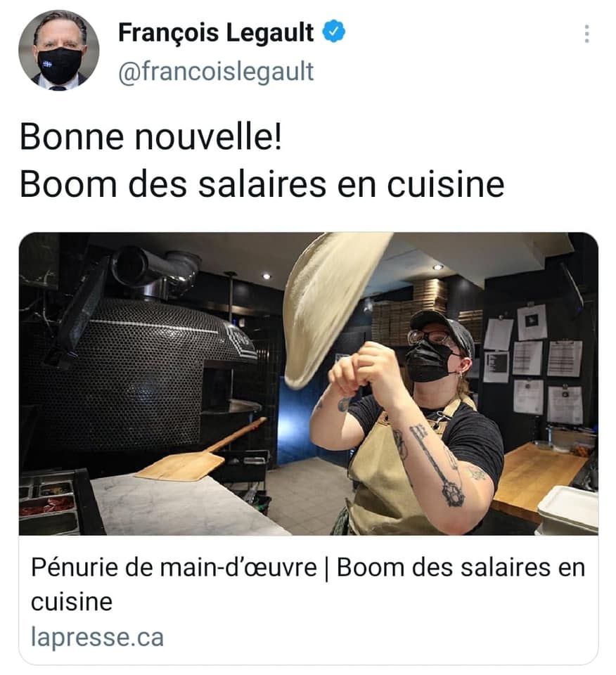Click the word 'cuisine' in the card title
Image resolution: width=616 pixels, height=675 pixels.
click(x=72, y=602)
